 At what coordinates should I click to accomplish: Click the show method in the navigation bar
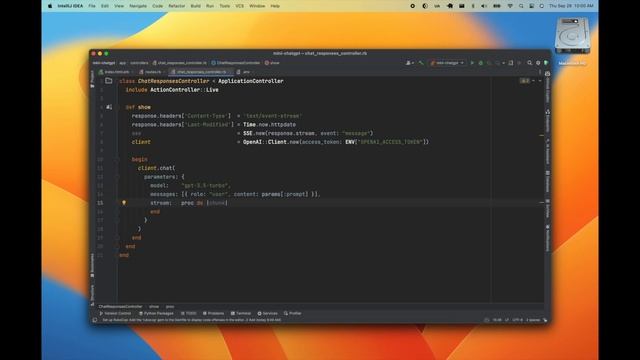click(272, 63)
